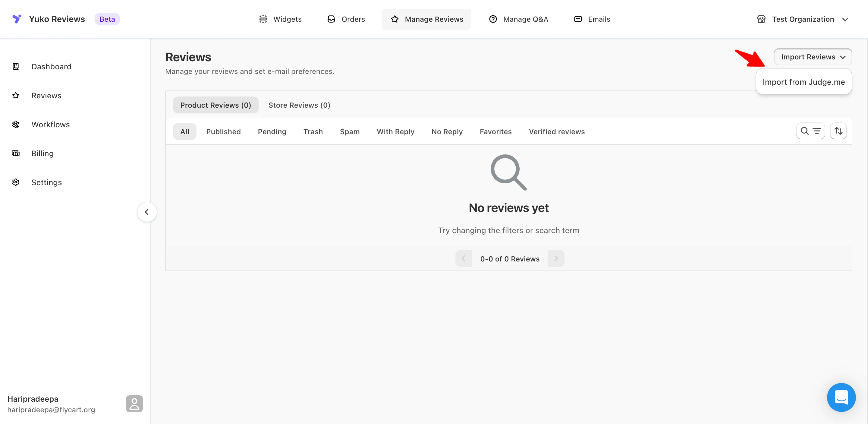Open the search and filter icon button
The image size is (868, 424).
[810, 131]
